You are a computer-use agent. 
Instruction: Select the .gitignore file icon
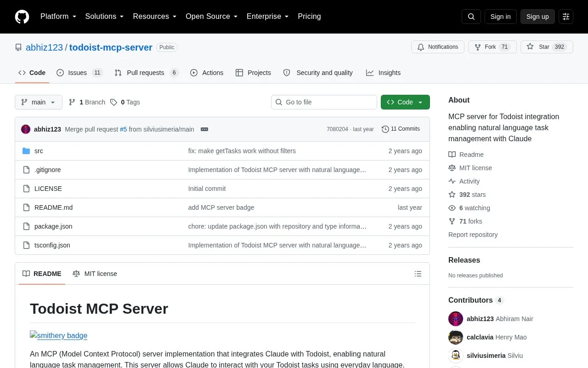point(26,170)
